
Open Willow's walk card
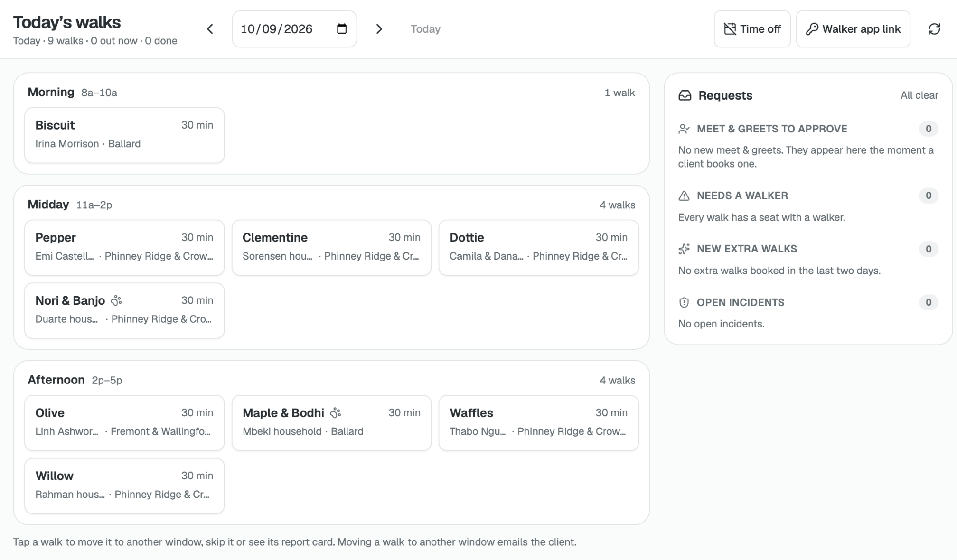pos(124,485)
